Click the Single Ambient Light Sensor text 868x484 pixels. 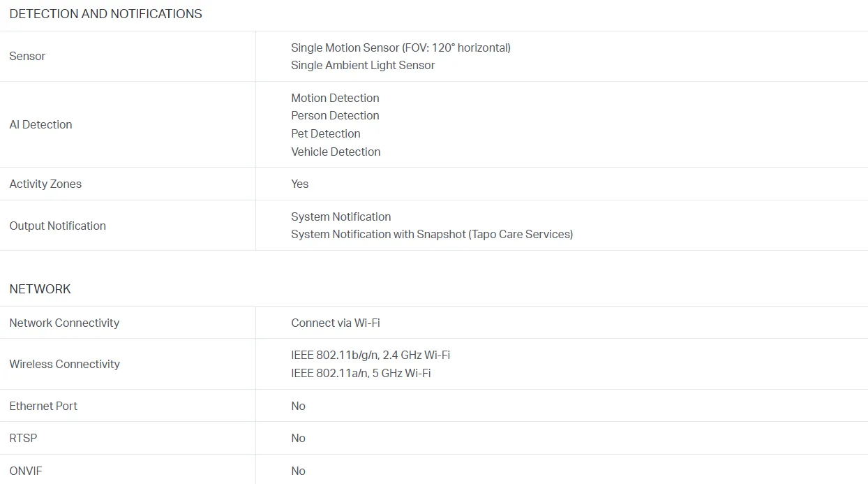pyautogui.click(x=363, y=65)
